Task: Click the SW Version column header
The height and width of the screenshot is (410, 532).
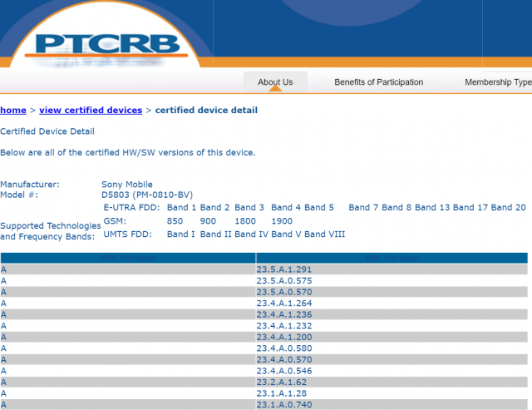Action: pyautogui.click(x=392, y=259)
